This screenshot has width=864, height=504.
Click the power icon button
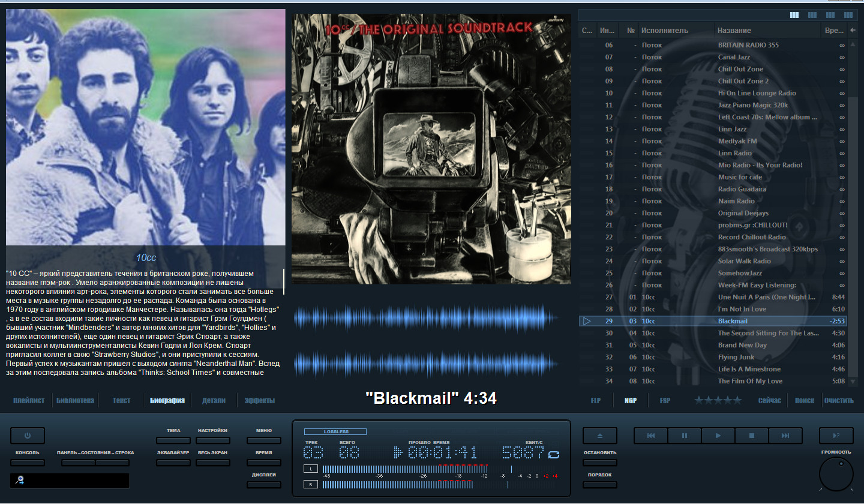(x=27, y=436)
